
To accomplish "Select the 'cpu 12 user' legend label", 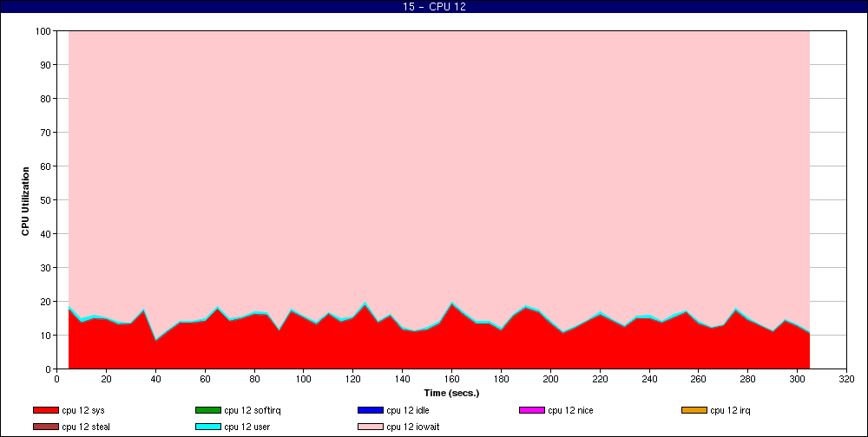I will [247, 427].
